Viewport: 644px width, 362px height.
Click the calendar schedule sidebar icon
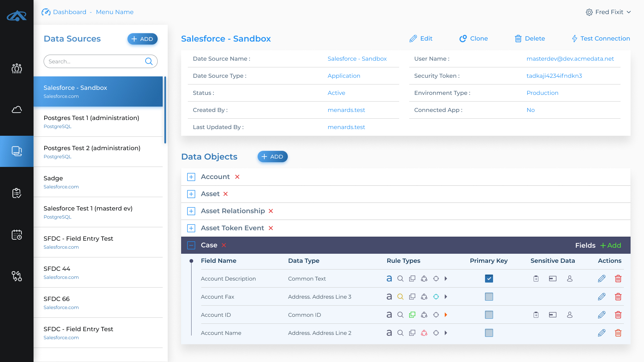(17, 235)
